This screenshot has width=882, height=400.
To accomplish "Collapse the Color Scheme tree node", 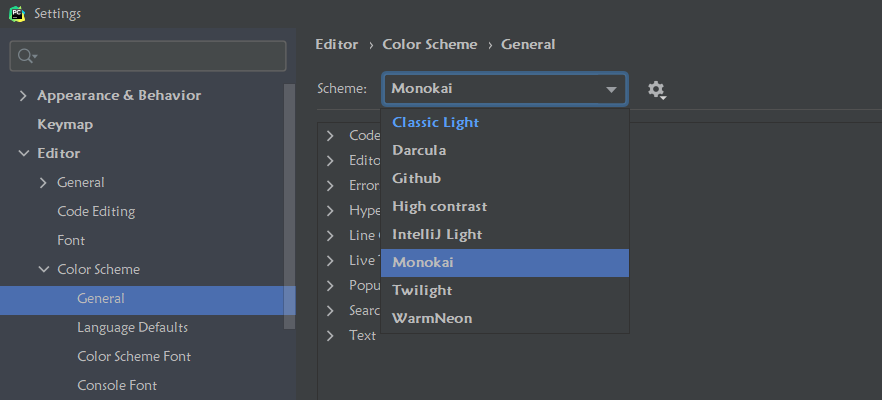I will tap(43, 270).
